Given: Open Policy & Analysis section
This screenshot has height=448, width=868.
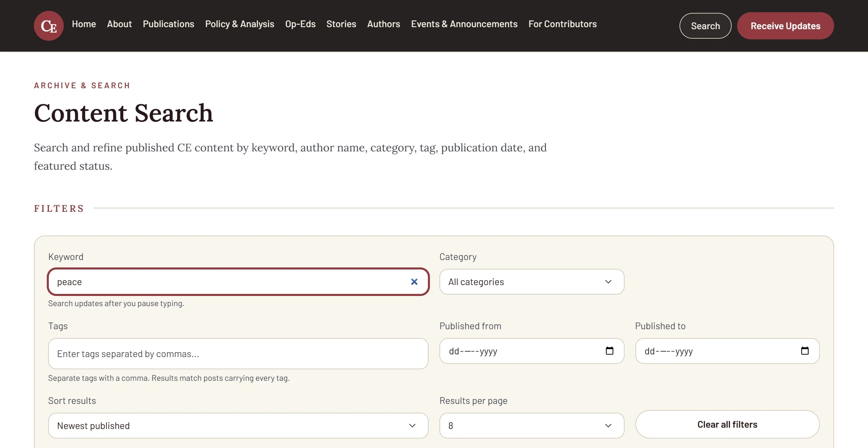Looking at the screenshot, I should tap(240, 24).
